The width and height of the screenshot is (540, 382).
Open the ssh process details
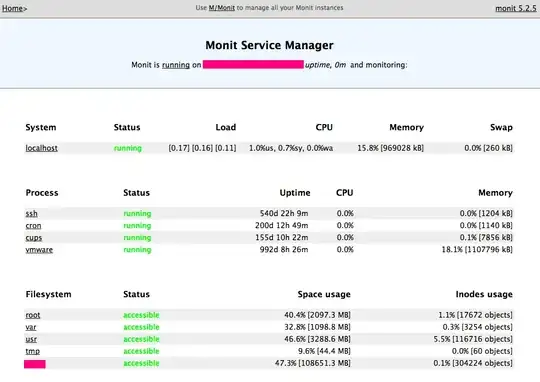tap(31, 214)
